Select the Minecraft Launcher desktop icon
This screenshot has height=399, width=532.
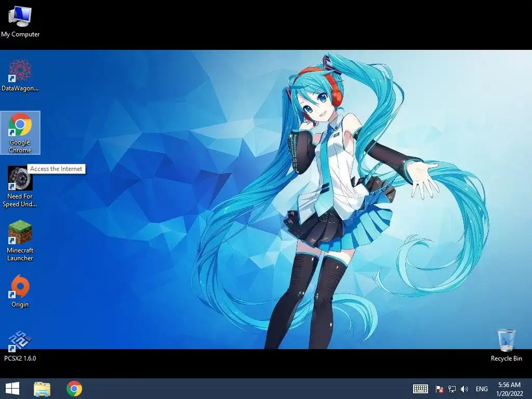coord(20,241)
